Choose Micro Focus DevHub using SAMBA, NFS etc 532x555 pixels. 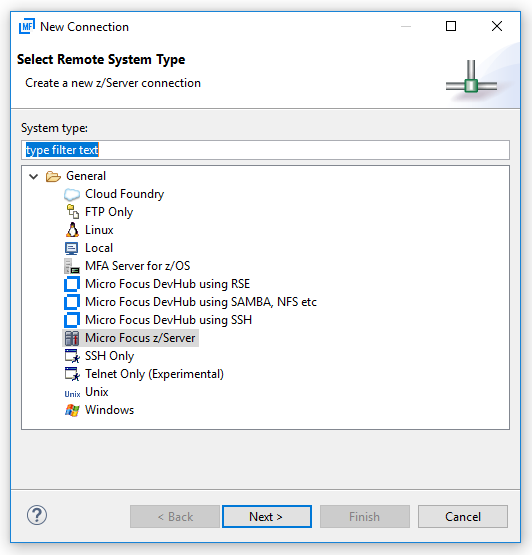pos(201,302)
